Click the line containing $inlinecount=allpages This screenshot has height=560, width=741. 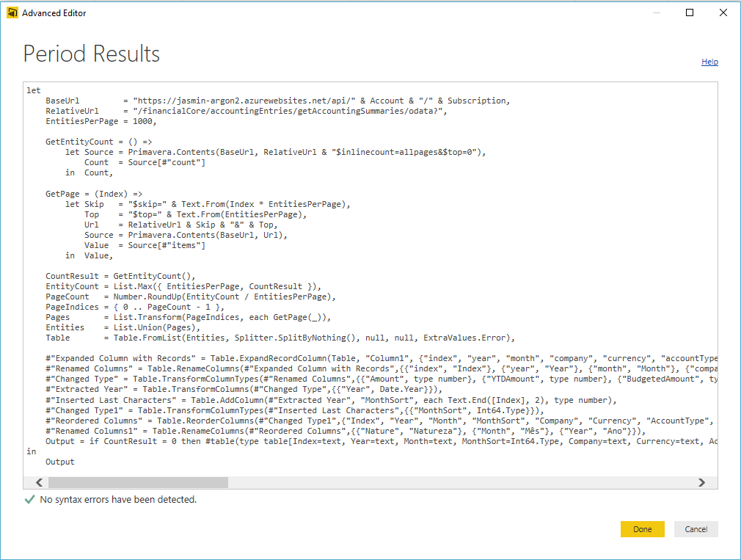click(276, 152)
